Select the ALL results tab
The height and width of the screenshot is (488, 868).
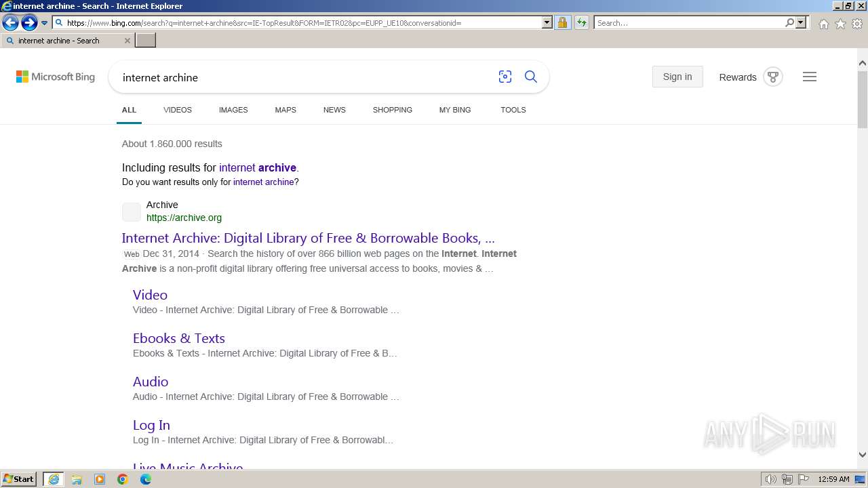(129, 110)
